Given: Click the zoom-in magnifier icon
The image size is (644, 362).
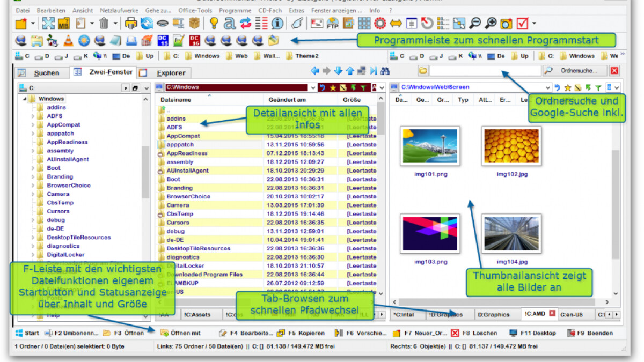Looking at the screenshot, I should 491,23.
